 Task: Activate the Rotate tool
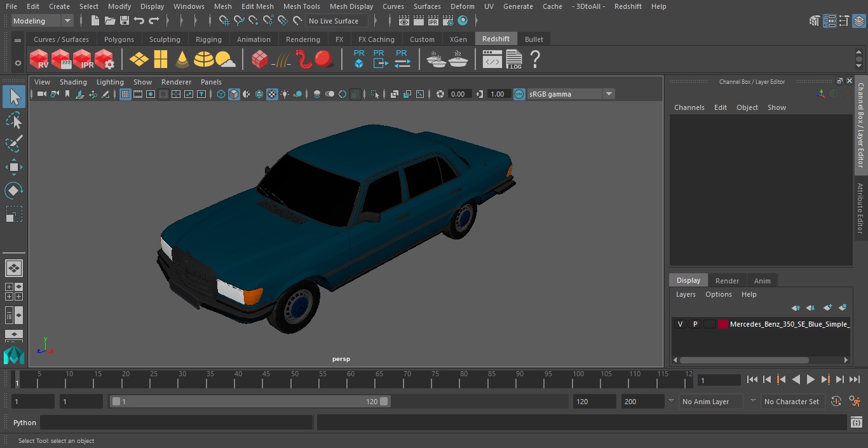14,191
